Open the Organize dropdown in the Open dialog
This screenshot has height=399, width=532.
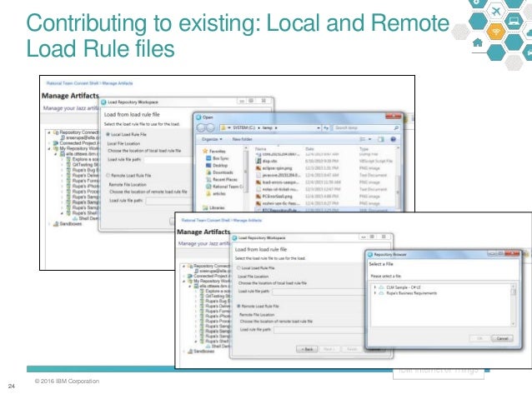tap(212, 139)
